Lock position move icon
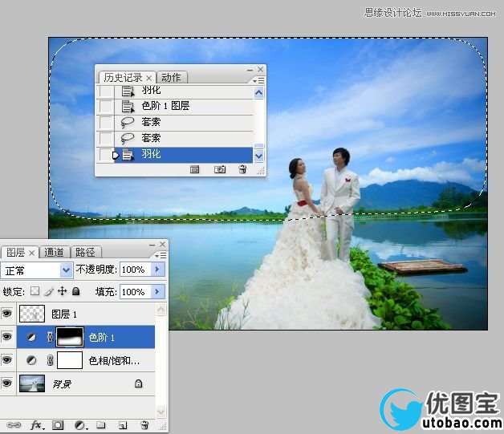504x434 pixels. tap(62, 291)
